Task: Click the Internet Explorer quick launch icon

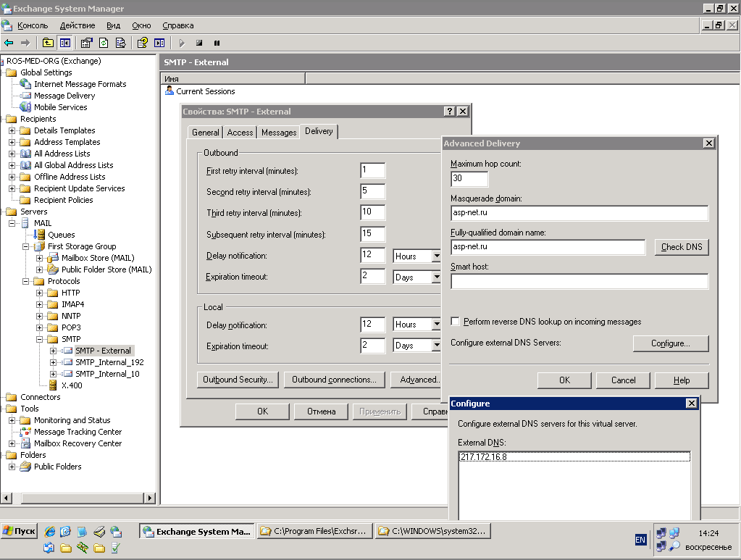Action: (x=49, y=532)
